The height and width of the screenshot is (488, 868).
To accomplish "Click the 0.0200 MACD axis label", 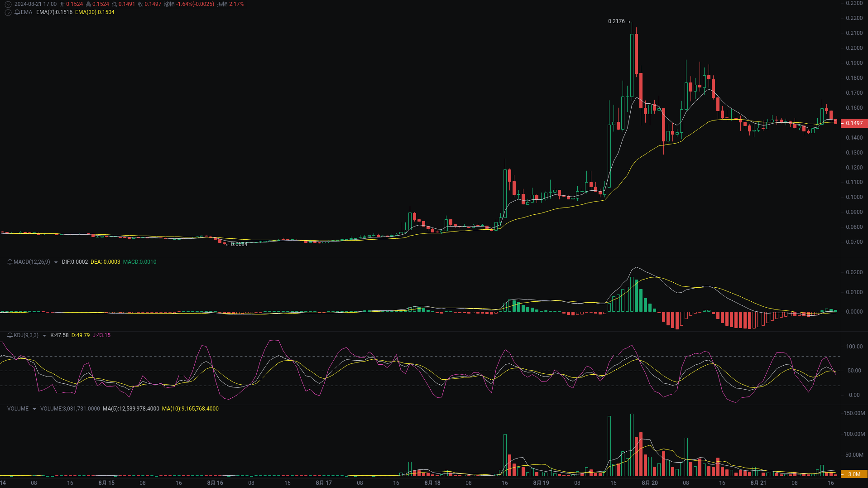I will [854, 272].
